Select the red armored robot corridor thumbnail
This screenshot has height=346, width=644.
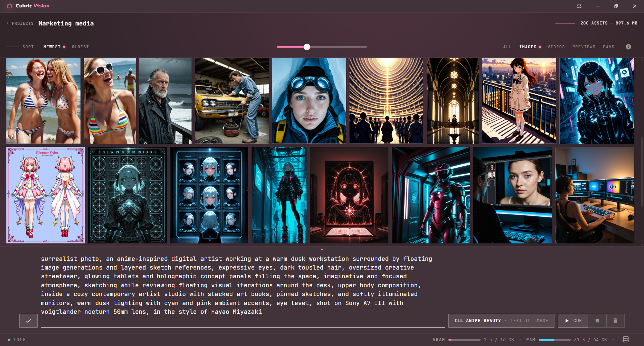431,195
